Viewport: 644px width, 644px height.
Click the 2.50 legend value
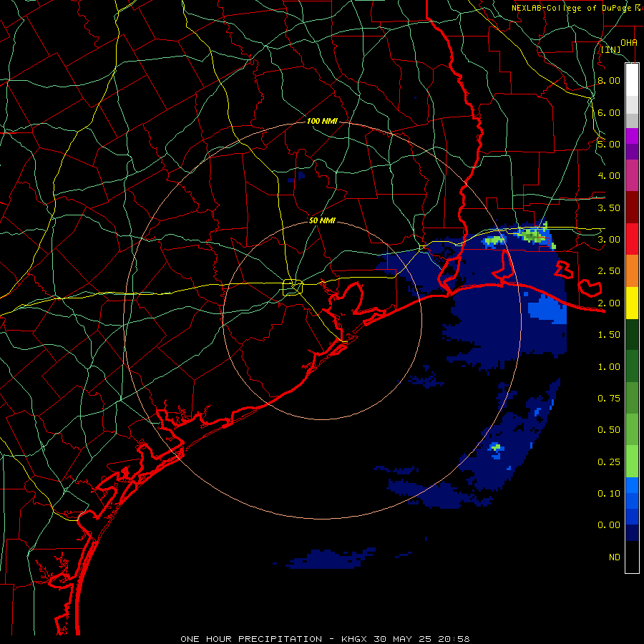tap(609, 271)
